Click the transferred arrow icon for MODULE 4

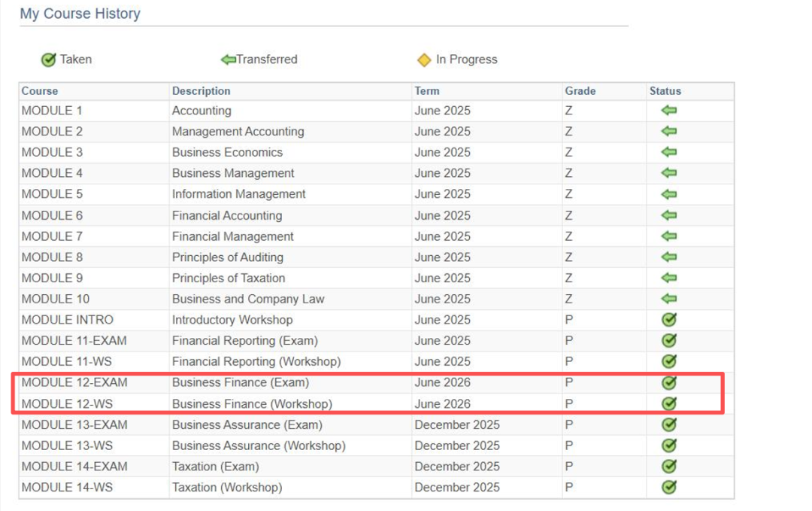point(669,172)
